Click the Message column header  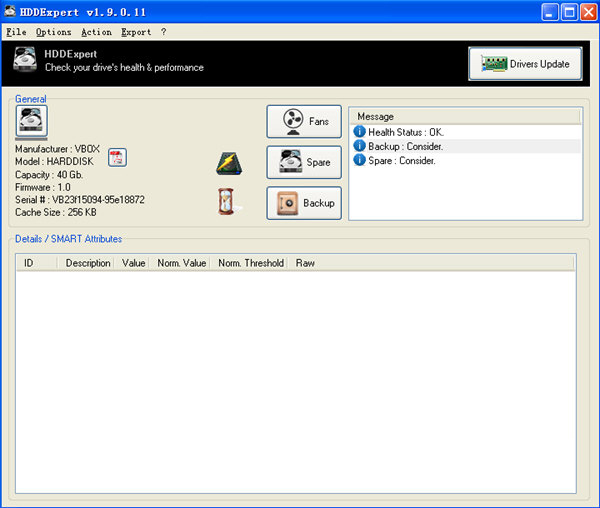465,117
